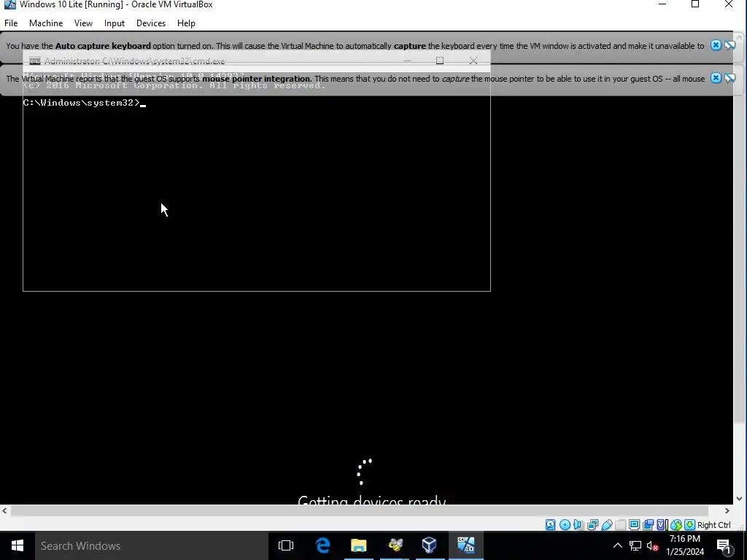The height and width of the screenshot is (560, 747).
Task: Open the File menu
Action: [11, 23]
